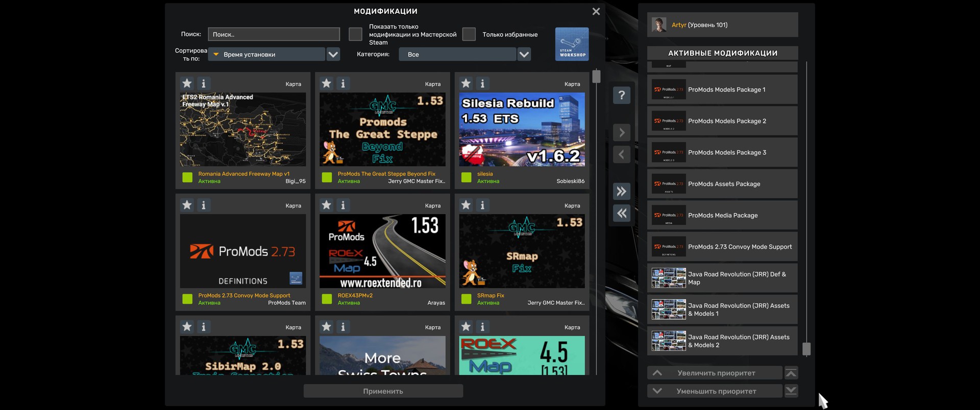Expand sort dropdown chevron button
The image size is (980, 410).
tap(333, 54)
